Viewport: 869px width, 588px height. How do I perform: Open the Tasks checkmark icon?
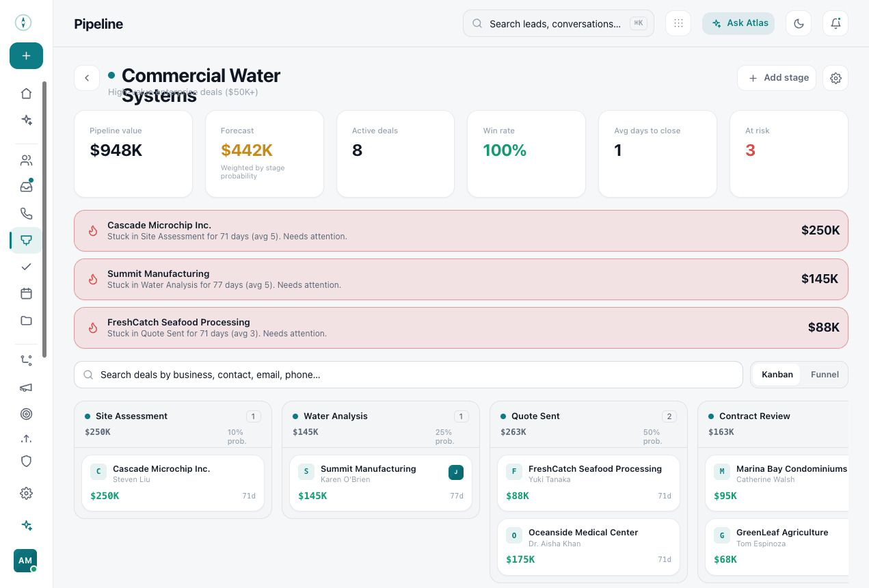pos(26,267)
